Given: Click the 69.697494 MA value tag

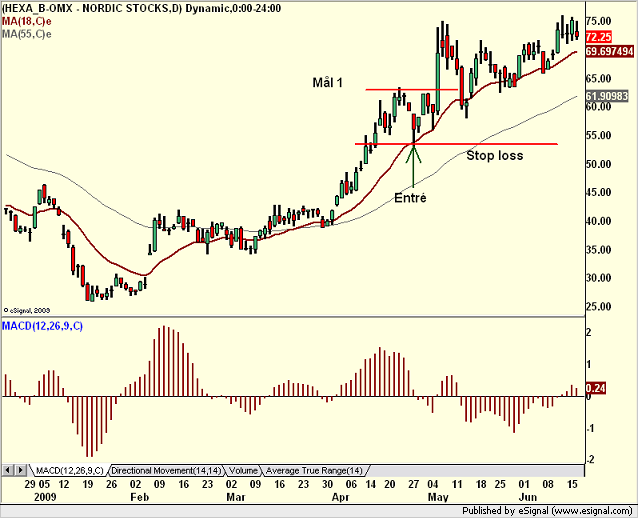Looking at the screenshot, I should coord(610,51).
